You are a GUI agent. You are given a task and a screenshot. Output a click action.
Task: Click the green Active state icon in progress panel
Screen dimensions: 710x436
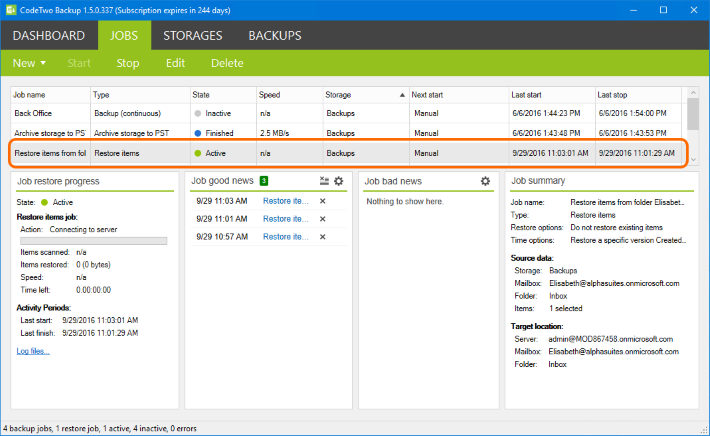44,202
